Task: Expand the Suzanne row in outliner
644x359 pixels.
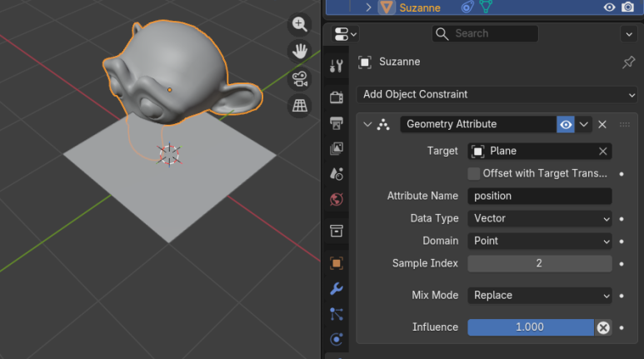Action: click(x=368, y=7)
